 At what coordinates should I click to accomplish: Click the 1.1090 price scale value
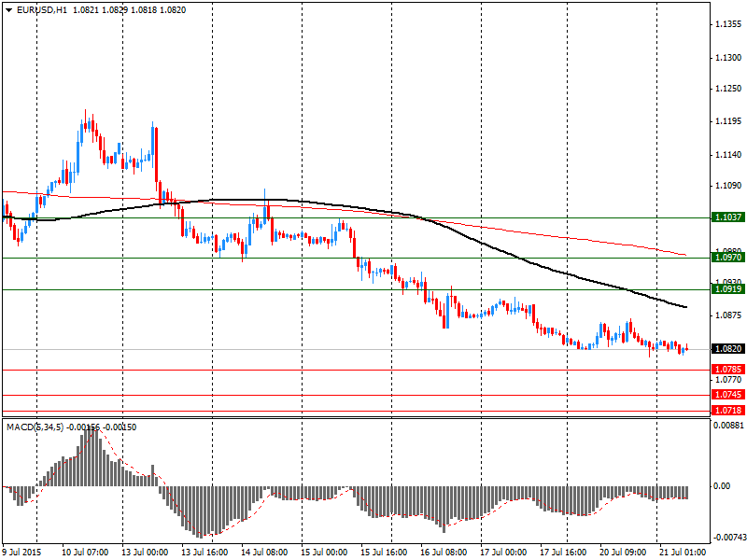pos(728,186)
